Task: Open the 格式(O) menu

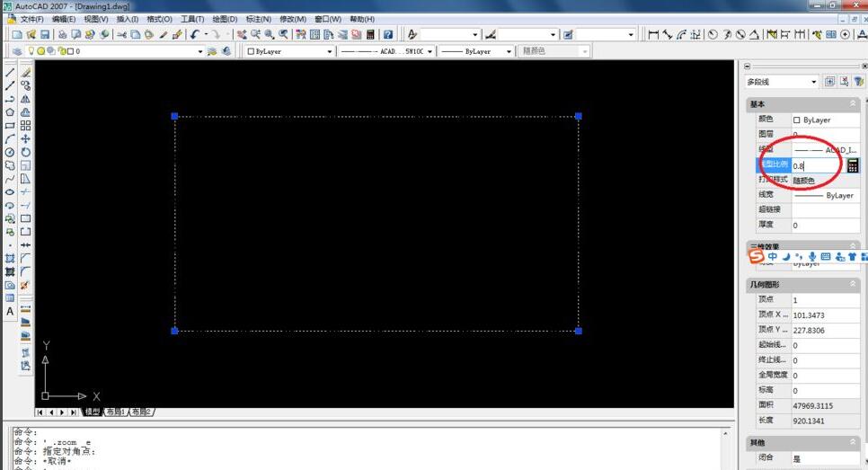Action: point(159,19)
